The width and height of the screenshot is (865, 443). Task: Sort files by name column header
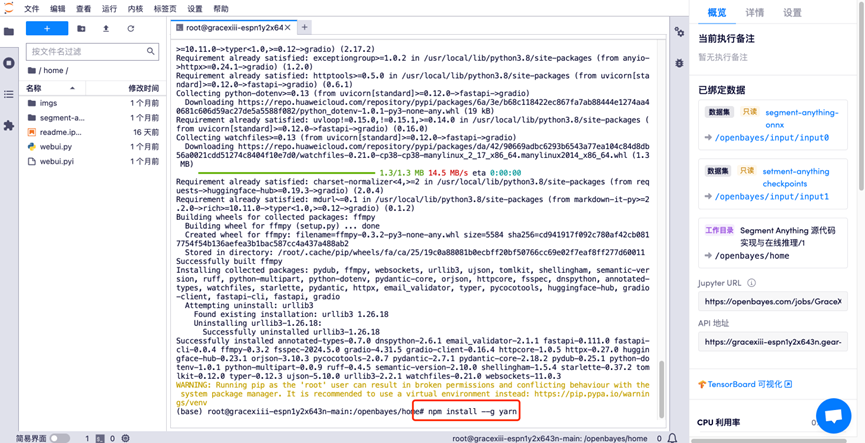(52, 88)
